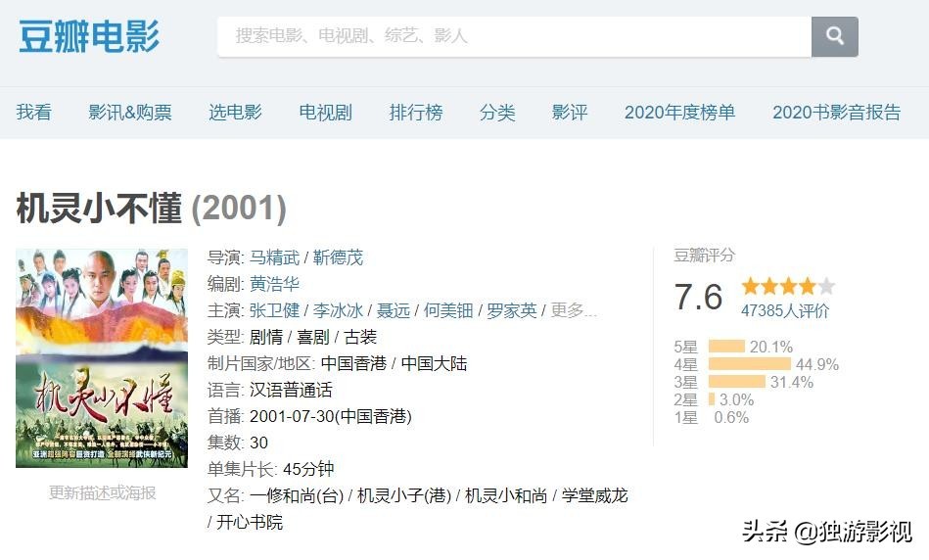
Task: Click the 4星 rating distribution bar
Action: 749,364
